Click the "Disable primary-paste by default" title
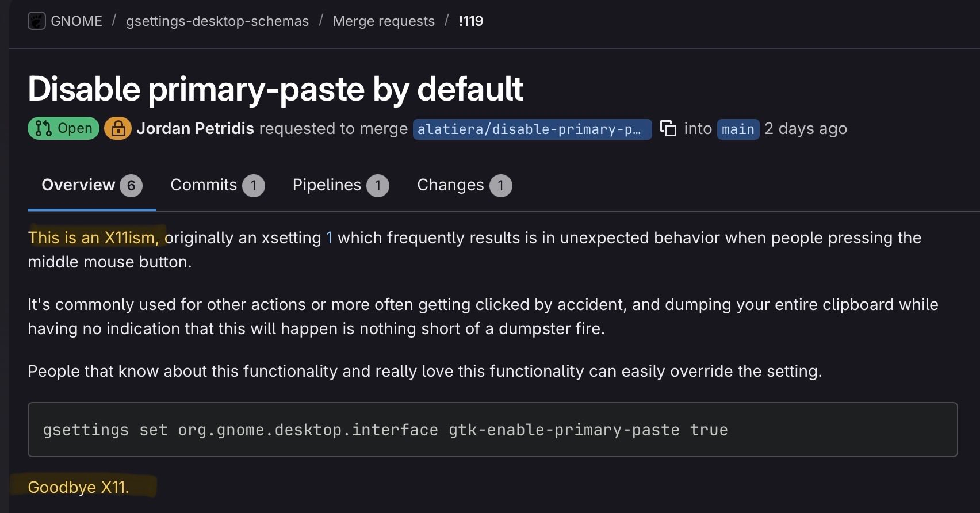980x513 pixels. click(275, 89)
